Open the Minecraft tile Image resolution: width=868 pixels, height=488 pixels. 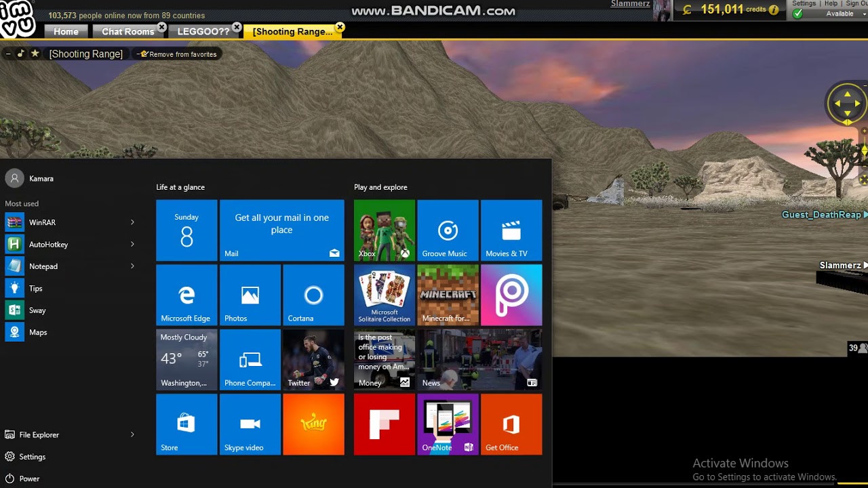tap(448, 296)
